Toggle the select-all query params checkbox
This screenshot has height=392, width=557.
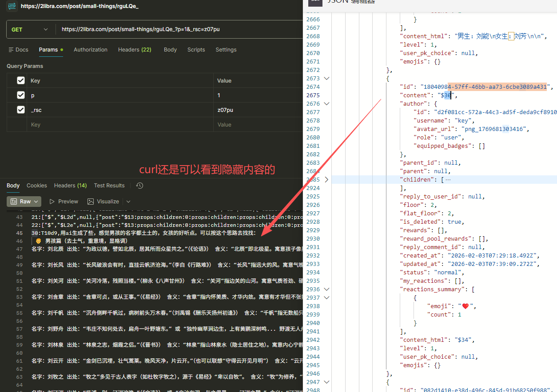tap(20, 80)
